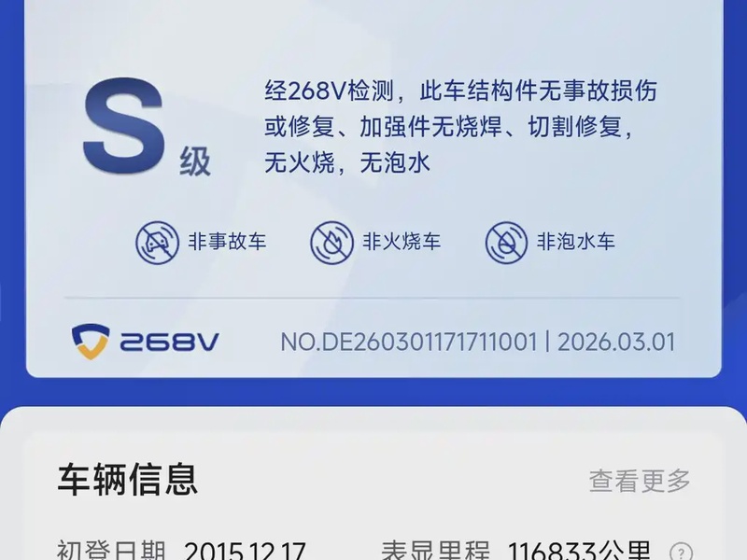
Task: Tap the large S grade letter
Action: [124, 126]
